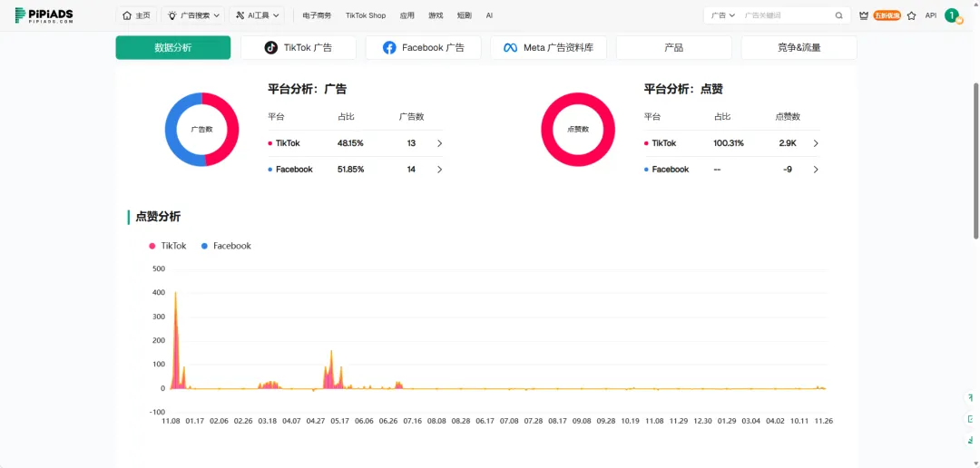Click the search magnifier icon
Screen dimensions: 980x468
tap(838, 15)
